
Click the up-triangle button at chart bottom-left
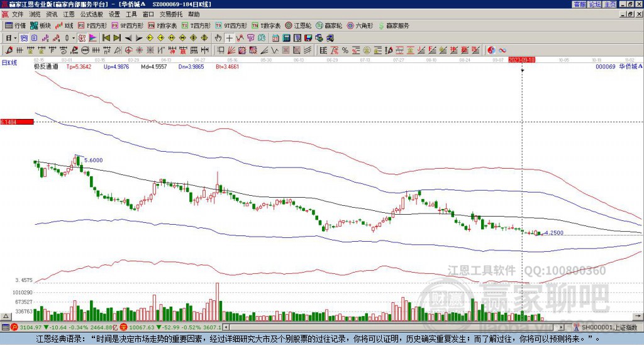tap(6, 316)
